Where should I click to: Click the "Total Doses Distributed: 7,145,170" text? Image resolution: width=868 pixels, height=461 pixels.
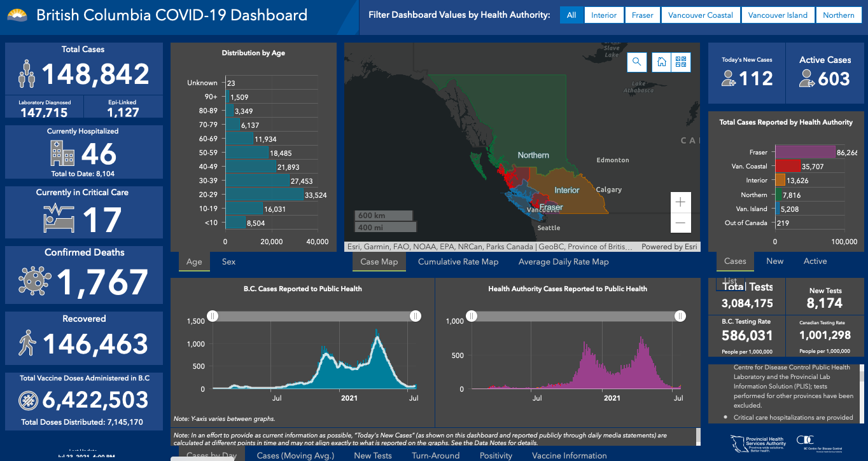point(82,422)
